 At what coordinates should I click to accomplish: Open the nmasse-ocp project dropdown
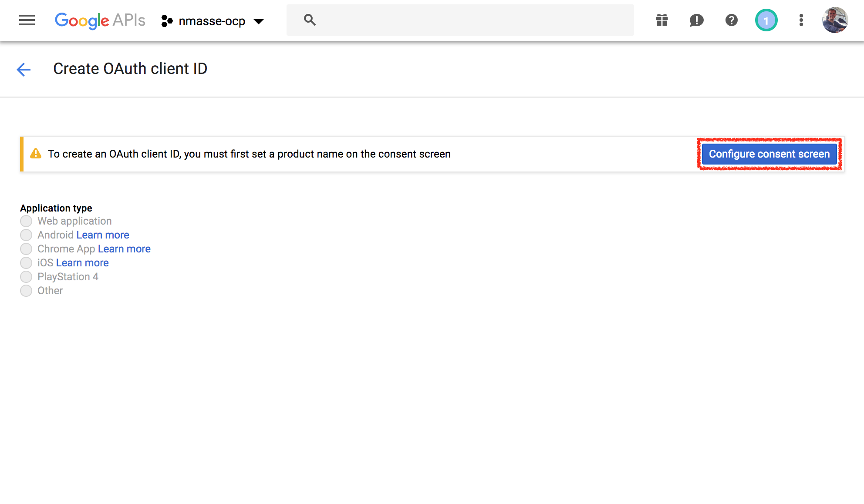coord(212,21)
